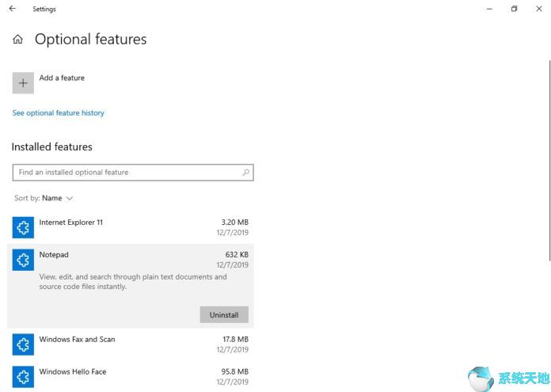Expand the Windows Hello Face entry

[131, 377]
